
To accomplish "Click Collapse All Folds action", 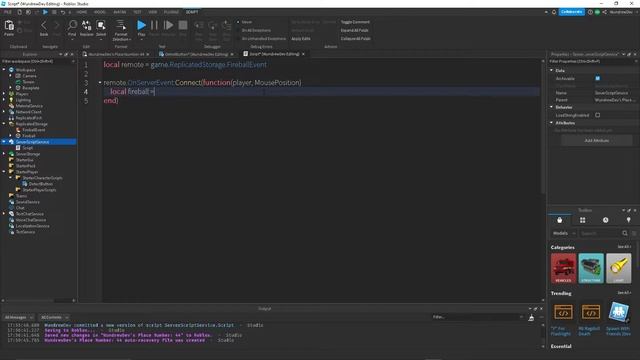I will tap(356, 39).
